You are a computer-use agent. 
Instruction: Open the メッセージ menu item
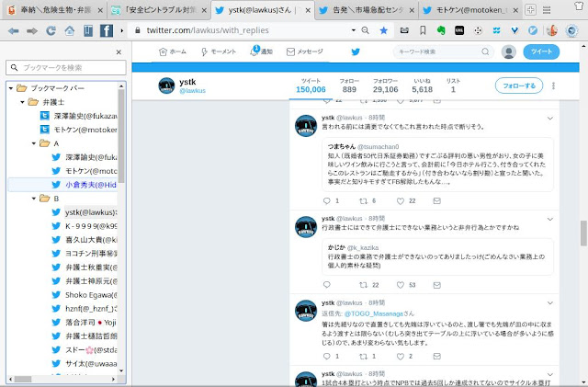[x=304, y=51]
